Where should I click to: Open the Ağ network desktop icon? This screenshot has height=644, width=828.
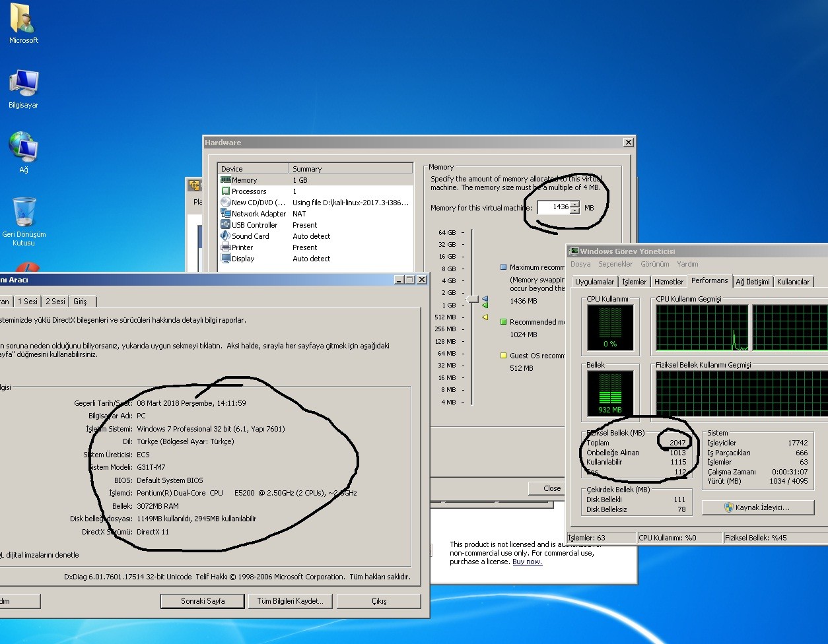23,146
